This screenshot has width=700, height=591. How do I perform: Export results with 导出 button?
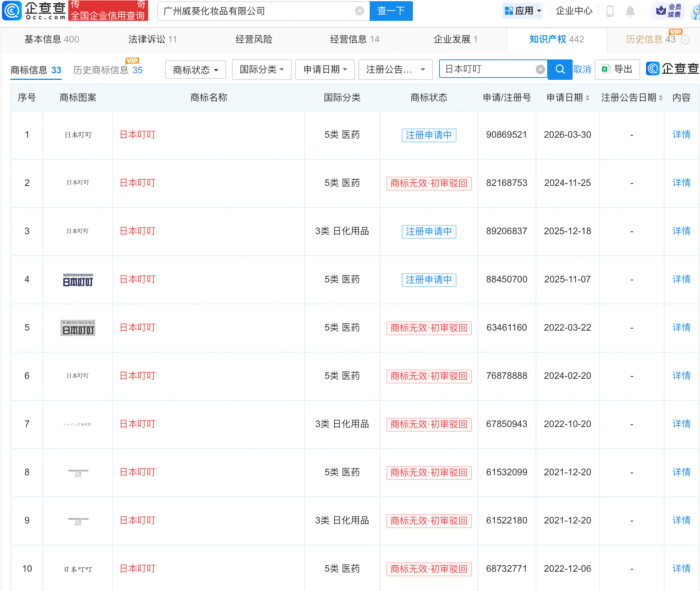(617, 69)
